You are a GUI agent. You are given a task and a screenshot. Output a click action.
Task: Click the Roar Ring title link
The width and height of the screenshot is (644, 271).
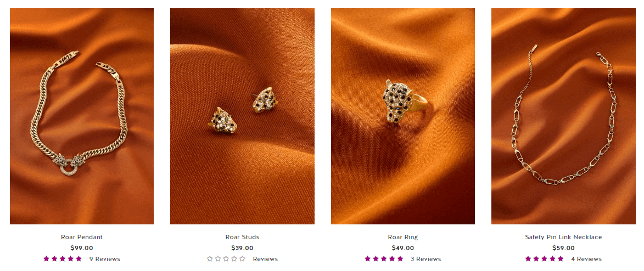coord(403,237)
